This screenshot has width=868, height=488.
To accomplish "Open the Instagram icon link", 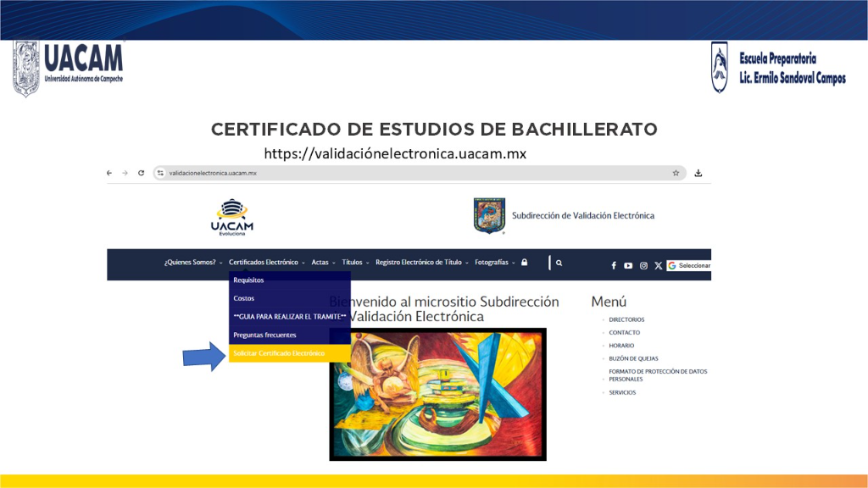I will pos(643,265).
